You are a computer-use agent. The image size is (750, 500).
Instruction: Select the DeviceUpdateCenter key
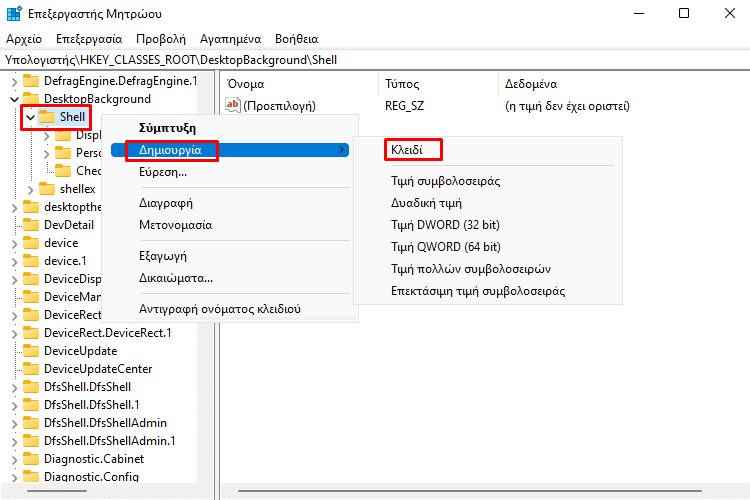pyautogui.click(x=98, y=369)
